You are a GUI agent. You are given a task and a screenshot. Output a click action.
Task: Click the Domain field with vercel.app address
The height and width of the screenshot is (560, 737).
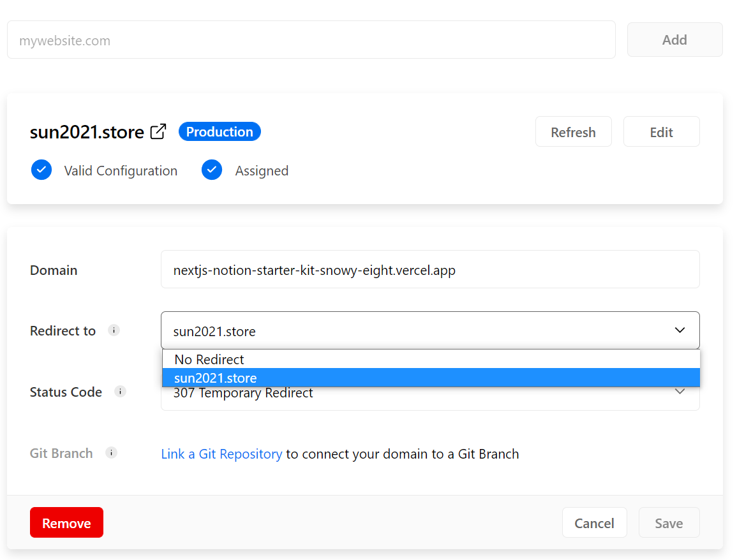tap(430, 270)
